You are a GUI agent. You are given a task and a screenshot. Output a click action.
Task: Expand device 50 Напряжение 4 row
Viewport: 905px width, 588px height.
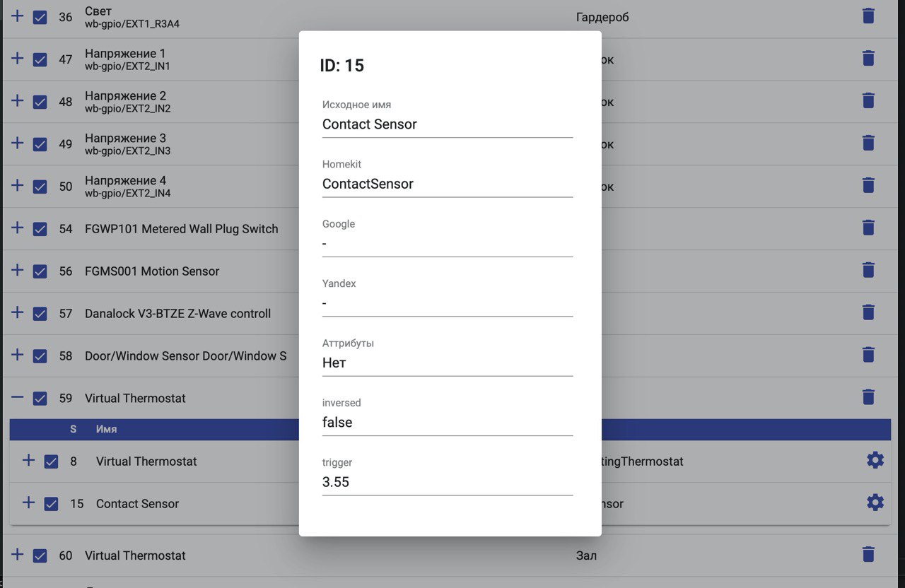pyautogui.click(x=18, y=185)
